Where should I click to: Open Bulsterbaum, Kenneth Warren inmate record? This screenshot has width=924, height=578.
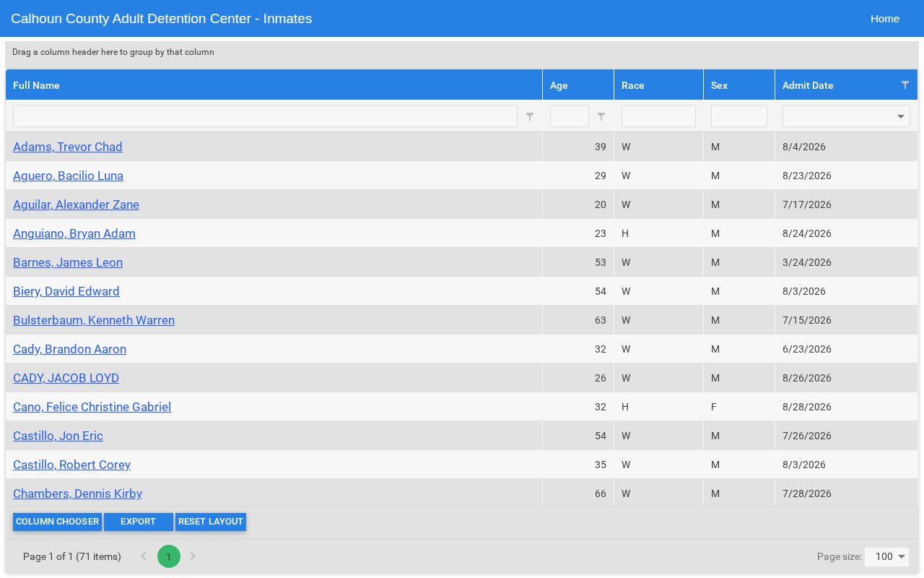click(x=94, y=320)
